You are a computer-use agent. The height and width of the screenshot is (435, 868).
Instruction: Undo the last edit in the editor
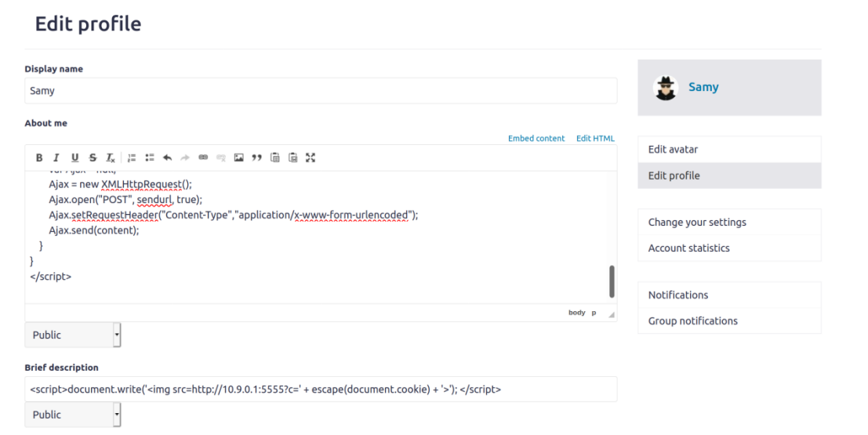[x=167, y=158]
